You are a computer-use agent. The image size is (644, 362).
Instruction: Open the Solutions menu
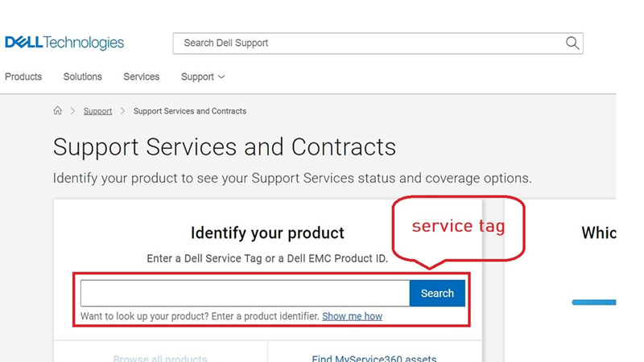coord(83,77)
